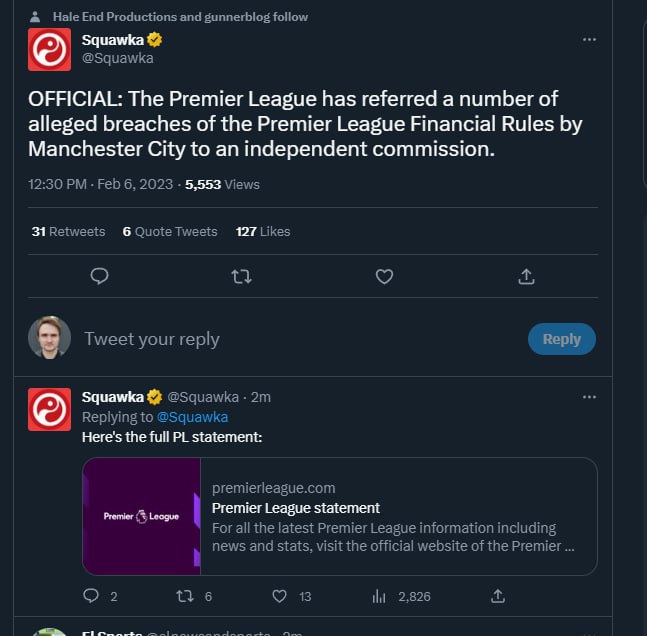Click the reply icon on PL statement tweet
The height and width of the screenshot is (636, 647).
[91, 596]
